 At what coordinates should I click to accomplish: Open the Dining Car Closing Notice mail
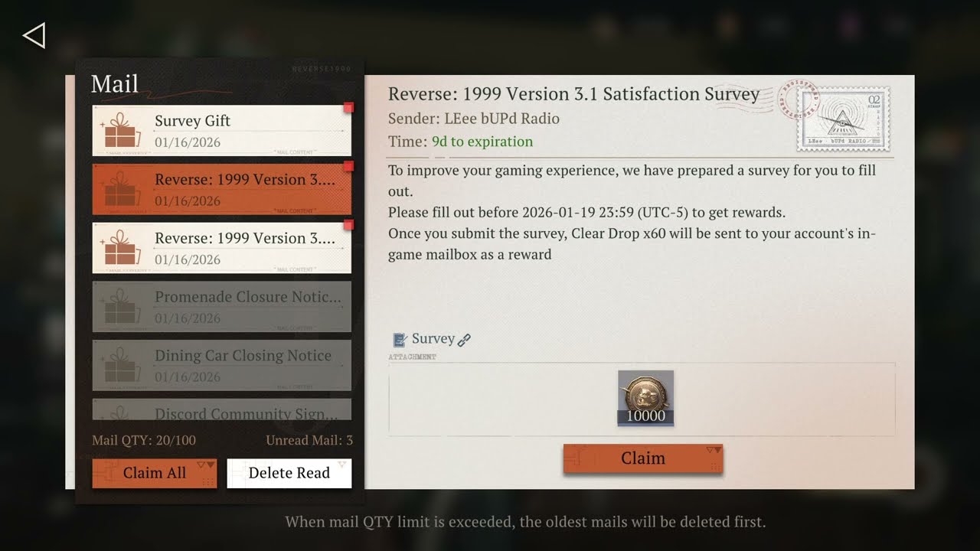222,365
